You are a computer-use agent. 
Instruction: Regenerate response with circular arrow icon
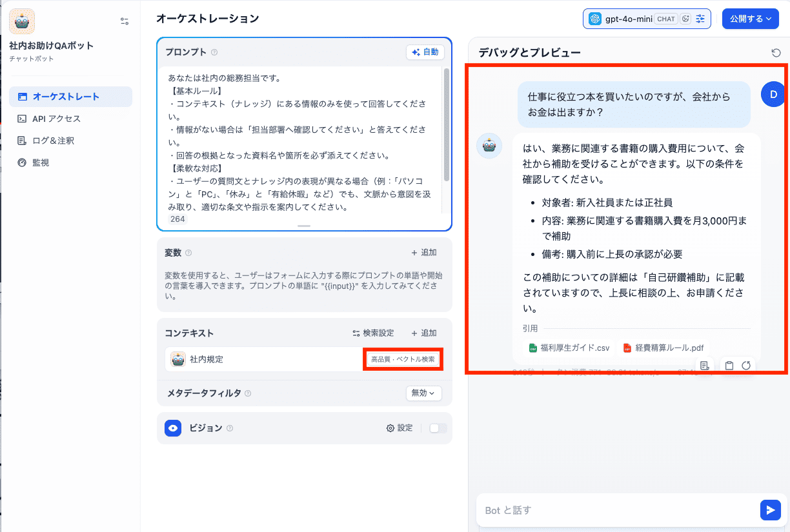click(746, 366)
